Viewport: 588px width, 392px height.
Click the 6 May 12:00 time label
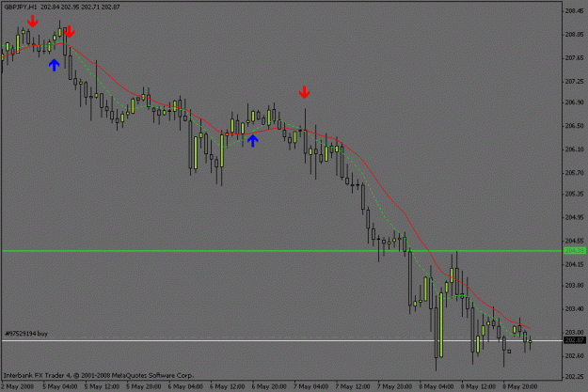228,386
